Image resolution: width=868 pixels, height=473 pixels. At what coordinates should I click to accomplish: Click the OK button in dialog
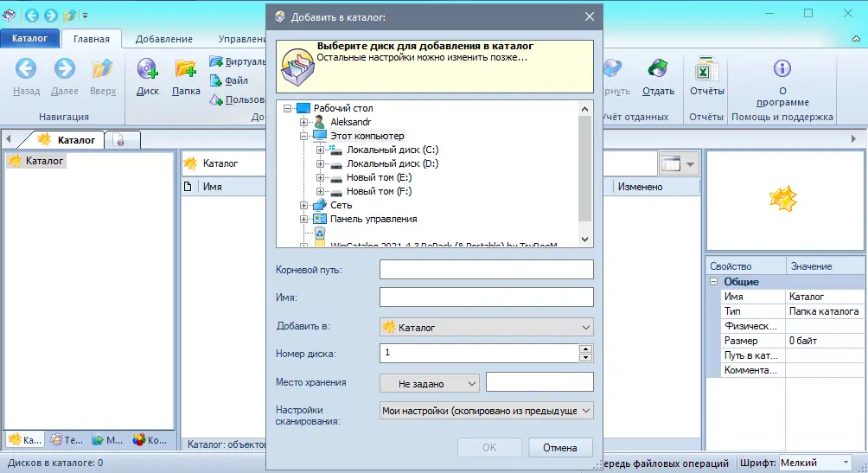(489, 448)
